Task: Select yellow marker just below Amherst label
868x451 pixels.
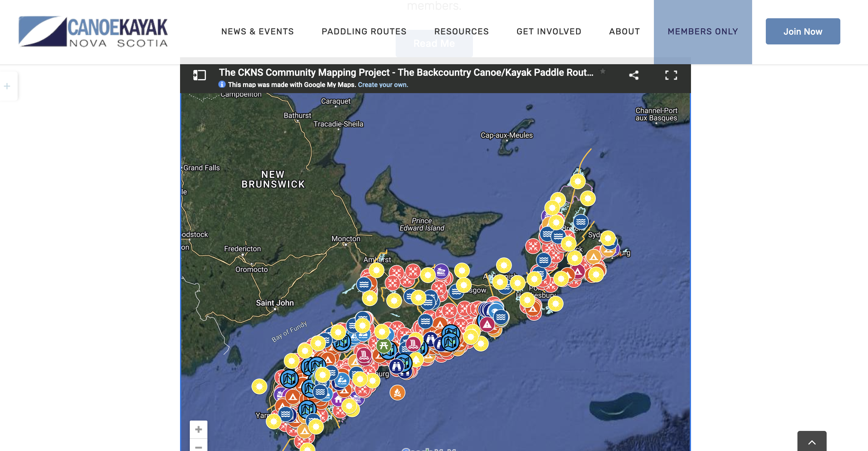Action: [377, 270]
